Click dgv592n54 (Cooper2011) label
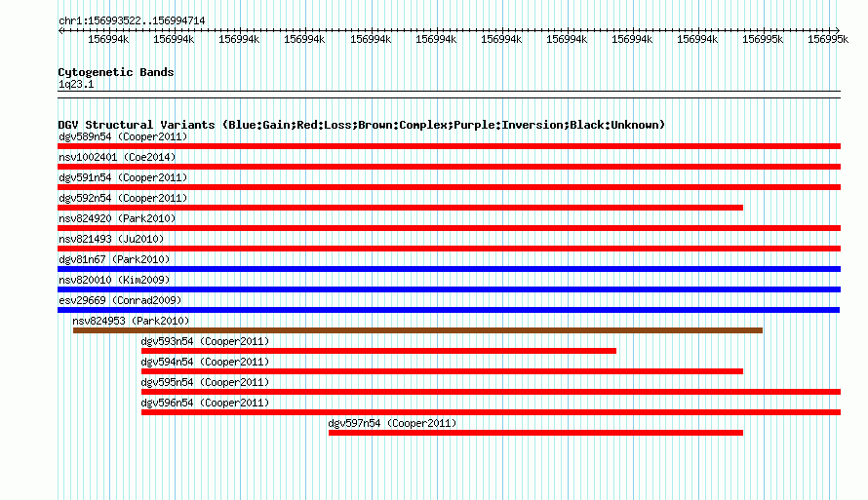Screen dimensions: 868x500 click(123, 198)
